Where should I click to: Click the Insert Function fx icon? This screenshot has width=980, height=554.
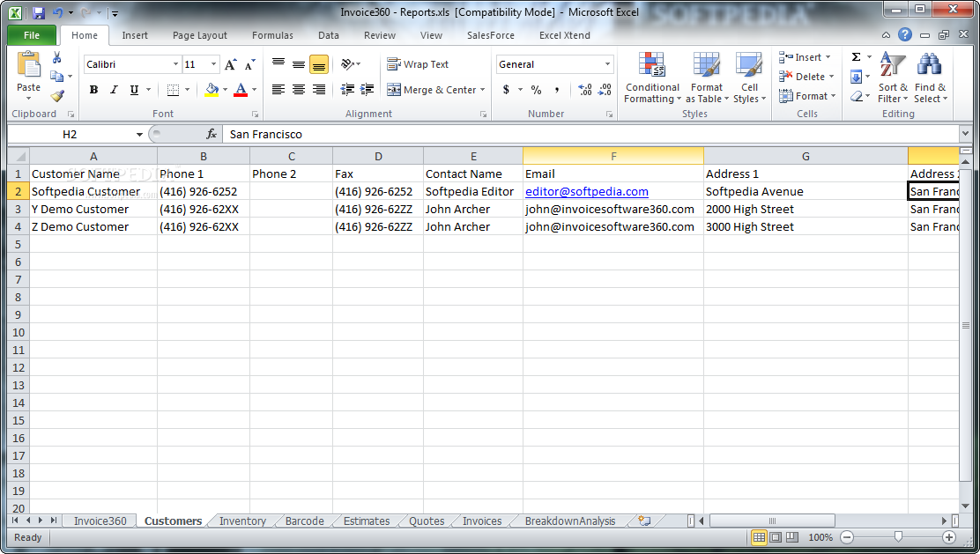pyautogui.click(x=212, y=134)
